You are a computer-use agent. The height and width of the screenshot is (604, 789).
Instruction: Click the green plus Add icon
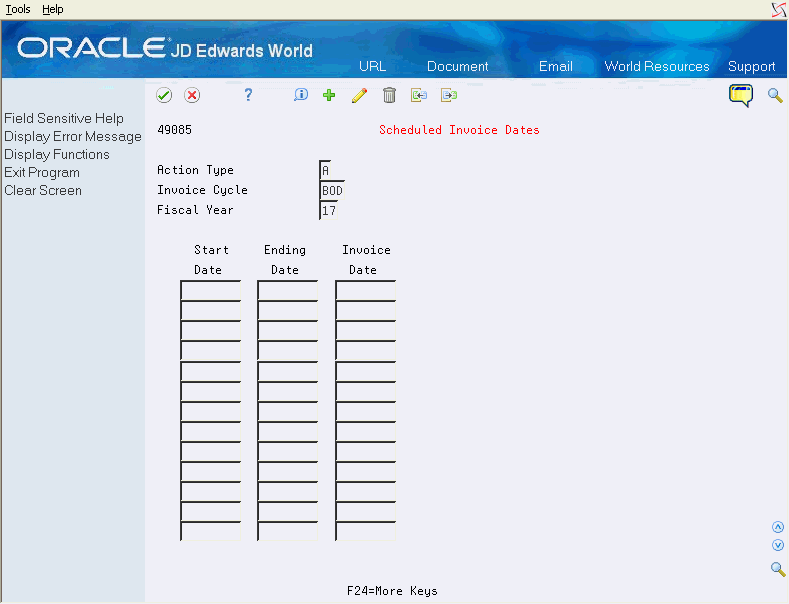coord(329,95)
